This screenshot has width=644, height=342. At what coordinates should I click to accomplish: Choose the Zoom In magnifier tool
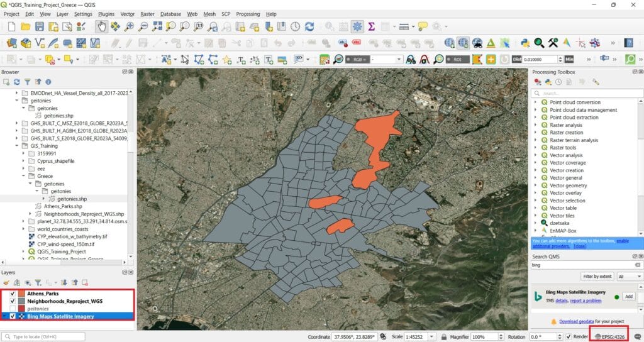click(130, 26)
